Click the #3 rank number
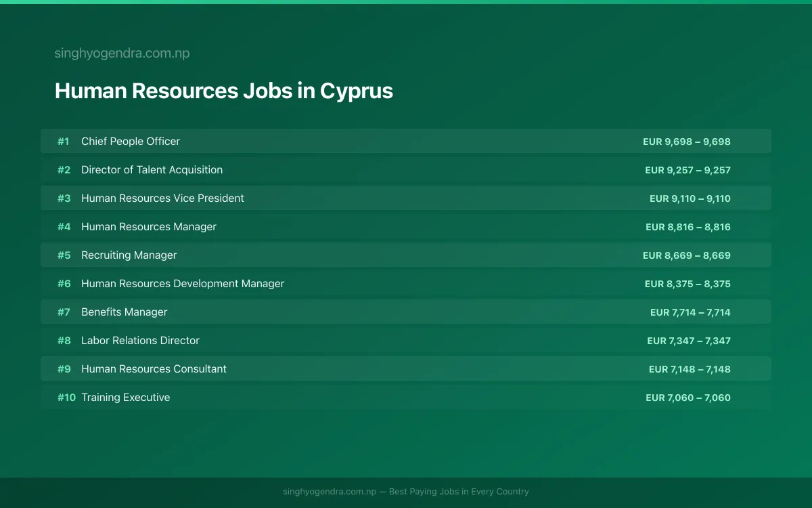 click(x=64, y=198)
